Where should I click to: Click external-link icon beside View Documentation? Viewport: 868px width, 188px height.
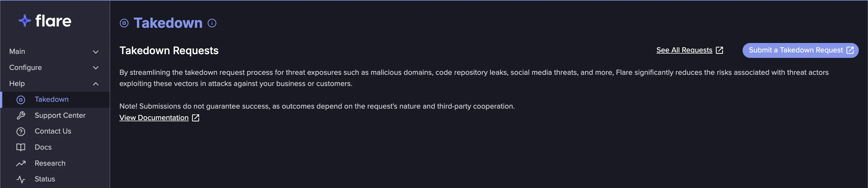[196, 118]
